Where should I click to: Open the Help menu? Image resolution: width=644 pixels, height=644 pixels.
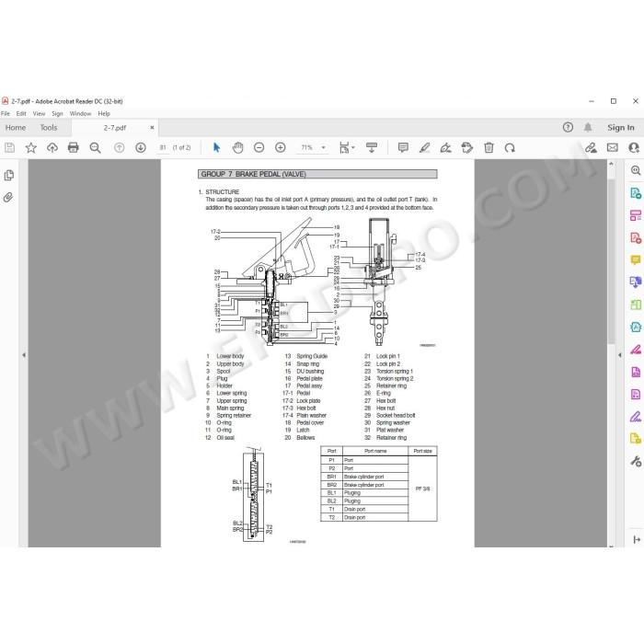click(104, 113)
